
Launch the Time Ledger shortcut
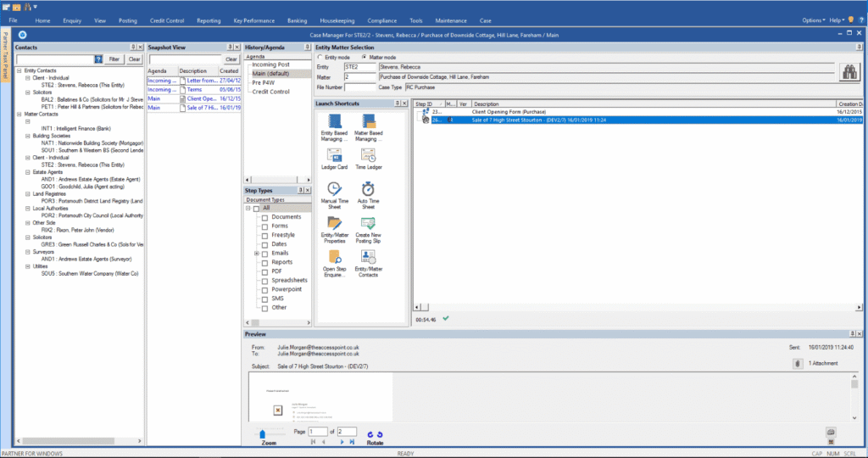point(368,155)
